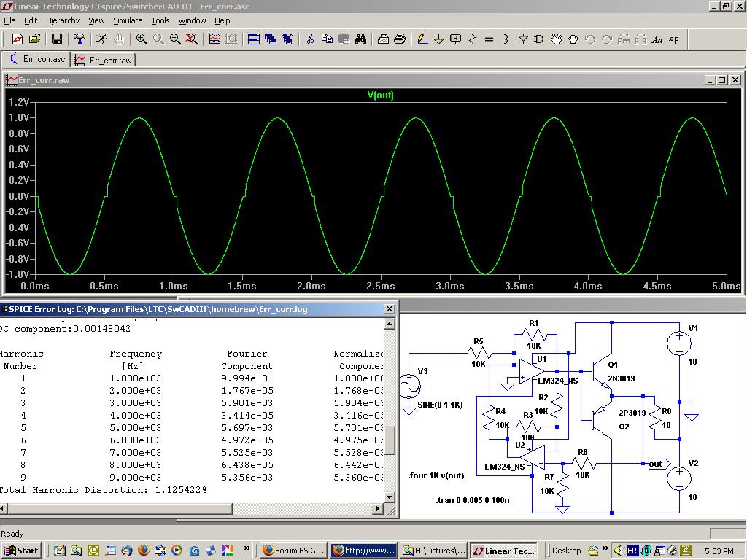Place a Ground symbol from toolbar
The image size is (747, 560).
438,39
